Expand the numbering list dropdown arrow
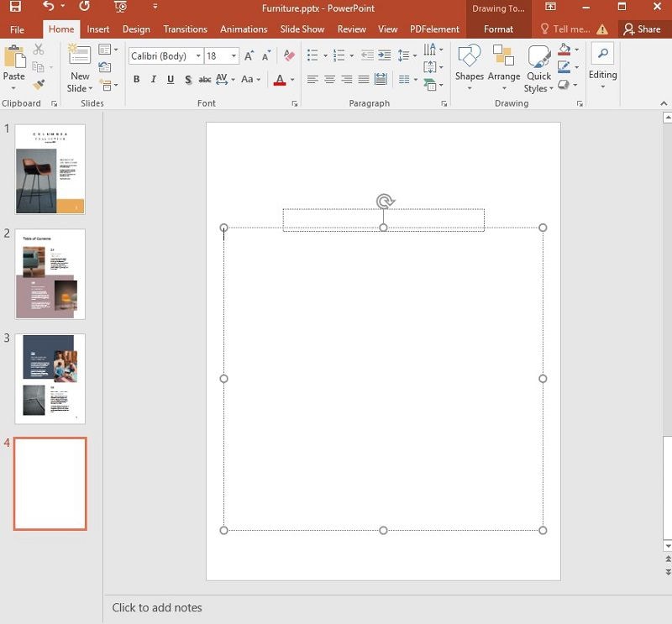The image size is (672, 624). pos(352,55)
